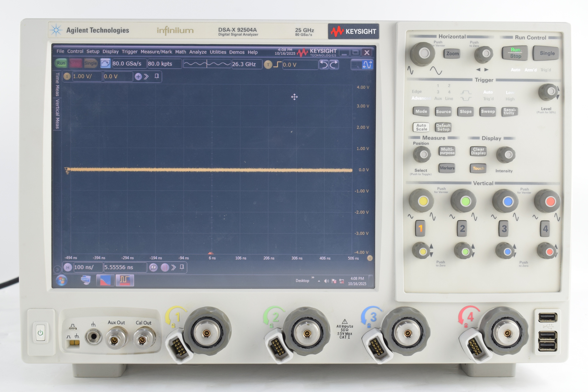Click the channel 1 0.0 V offset field
Viewport: 588px width, 392px height.
click(x=118, y=76)
